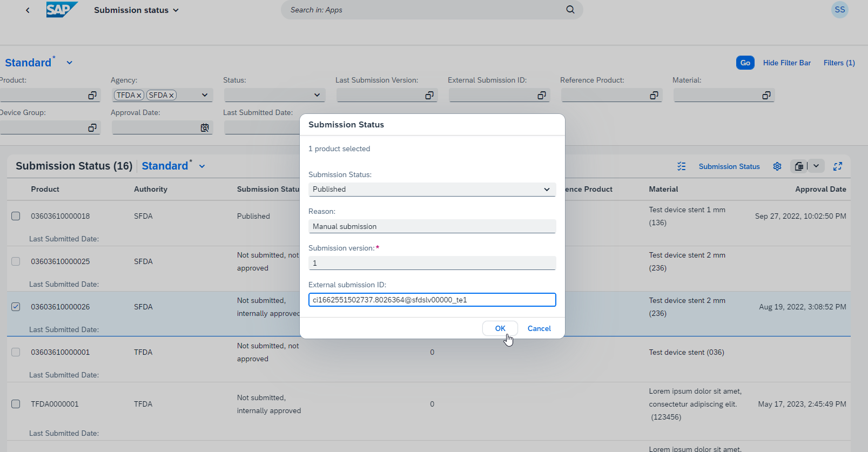Image resolution: width=868 pixels, height=452 pixels.
Task: Click Test device stent 1 mm material
Action: [x=687, y=216]
